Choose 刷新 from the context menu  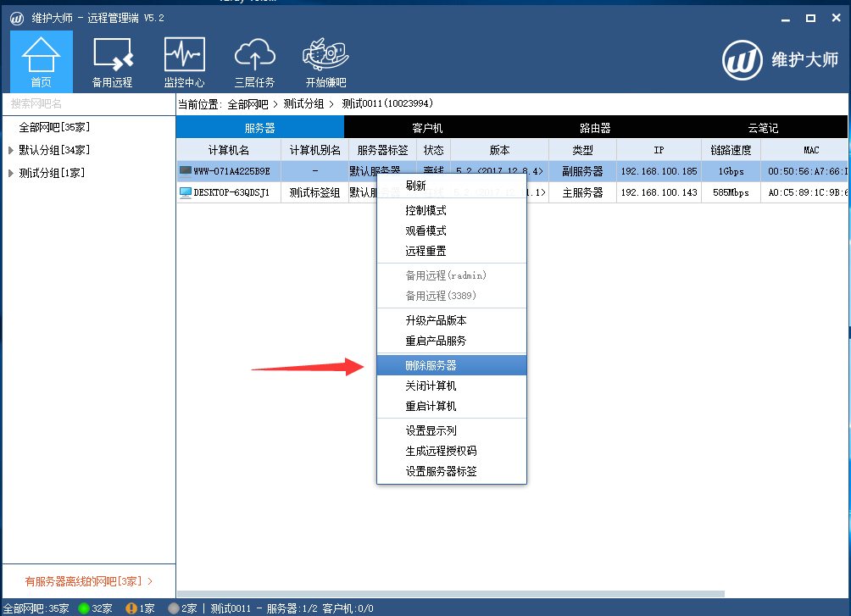(452, 186)
